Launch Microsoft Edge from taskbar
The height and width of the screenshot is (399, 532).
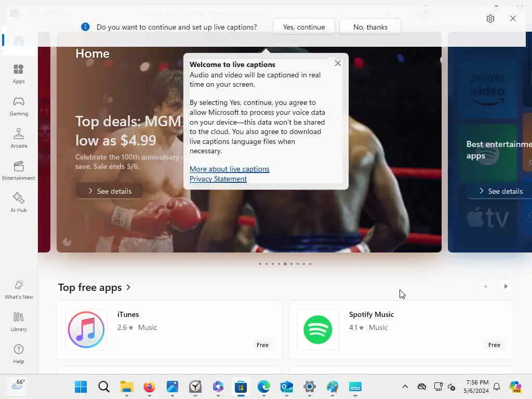point(263,387)
